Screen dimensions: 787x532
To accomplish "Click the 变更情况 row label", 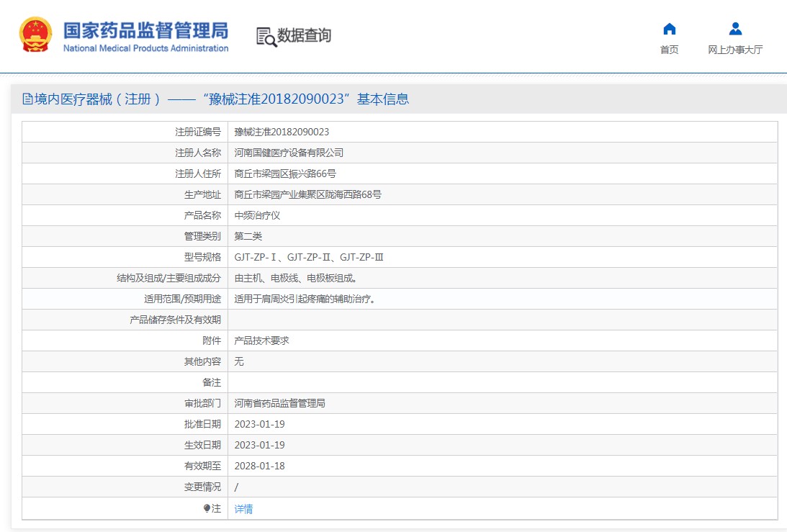I will pos(202,487).
